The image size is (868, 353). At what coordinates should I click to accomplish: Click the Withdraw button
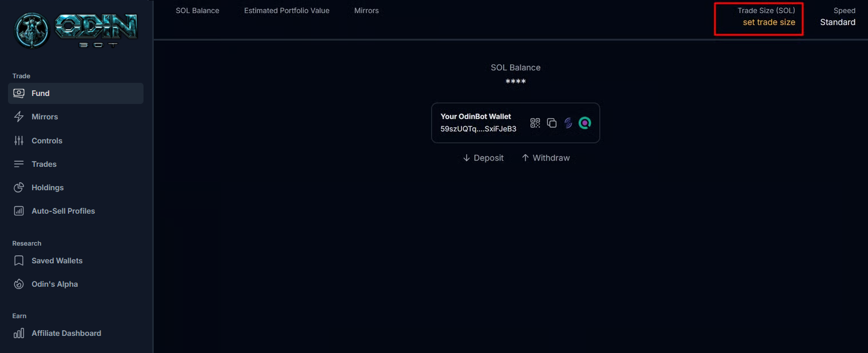[x=546, y=158]
